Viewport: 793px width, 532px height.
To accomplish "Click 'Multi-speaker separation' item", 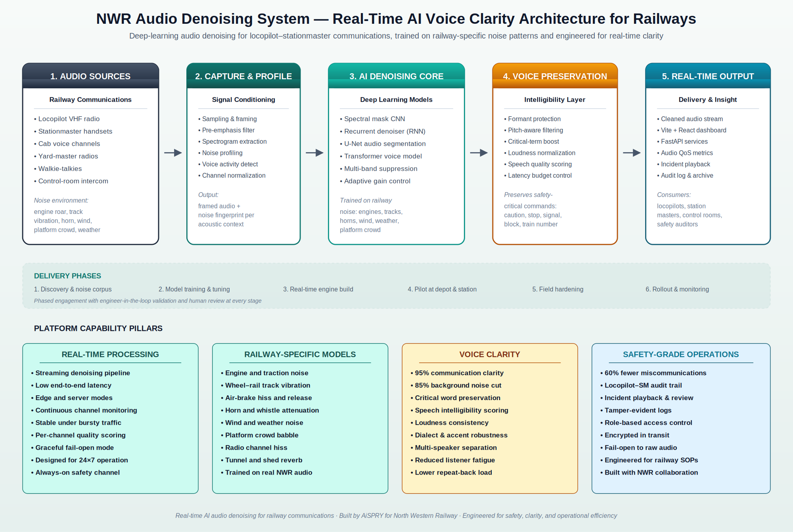I will click(x=454, y=448).
